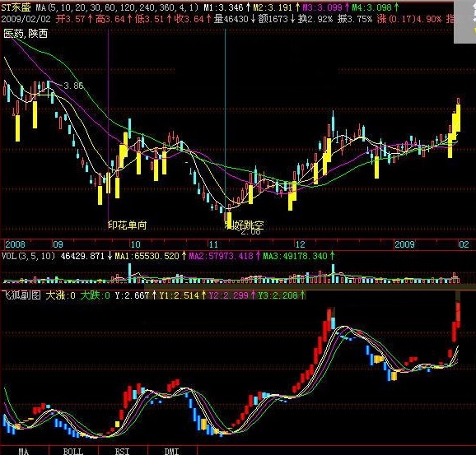Click the green Y3:2.208 value

pos(282,295)
